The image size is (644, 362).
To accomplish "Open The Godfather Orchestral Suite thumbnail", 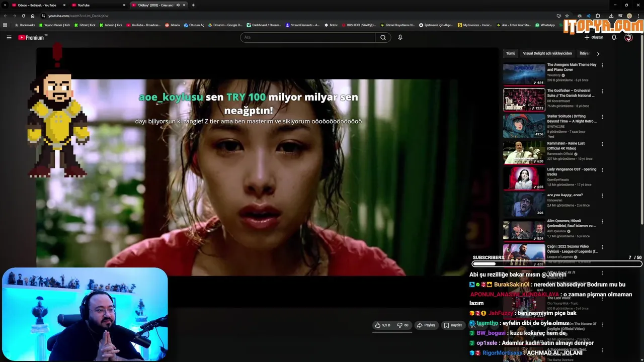I will pyautogui.click(x=524, y=100).
